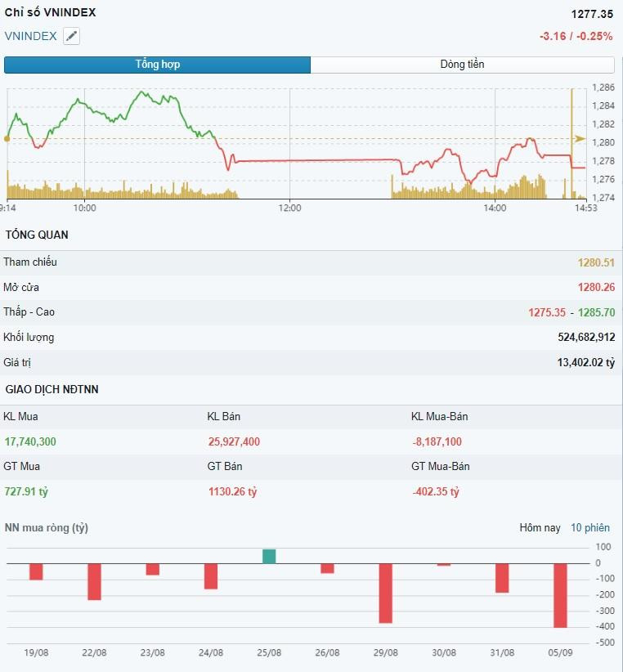
Task: Click the red bar for 31/08
Action: (x=502, y=578)
